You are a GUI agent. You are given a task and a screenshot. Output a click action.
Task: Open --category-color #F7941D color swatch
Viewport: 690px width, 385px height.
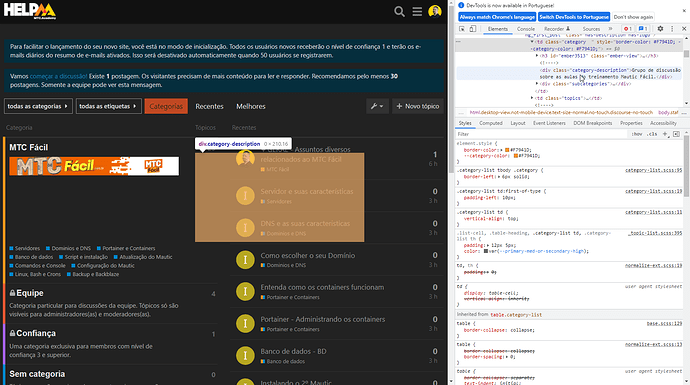pyautogui.click(x=516, y=156)
